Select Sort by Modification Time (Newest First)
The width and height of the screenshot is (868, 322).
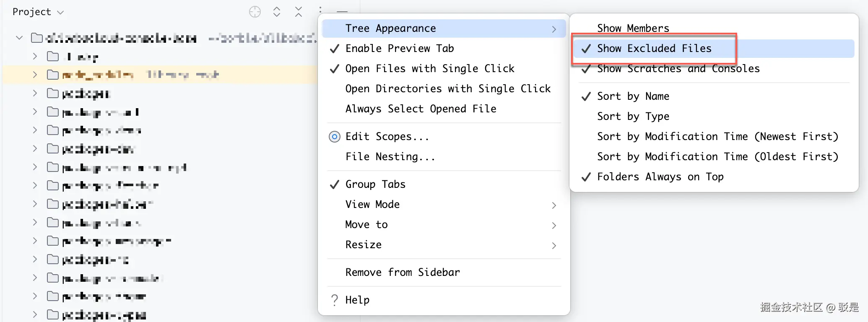tap(717, 137)
